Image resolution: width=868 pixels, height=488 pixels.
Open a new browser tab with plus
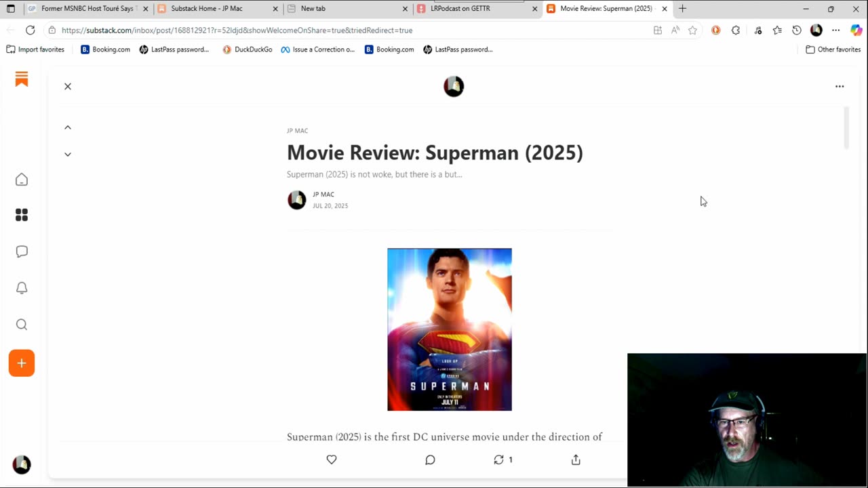tap(682, 9)
